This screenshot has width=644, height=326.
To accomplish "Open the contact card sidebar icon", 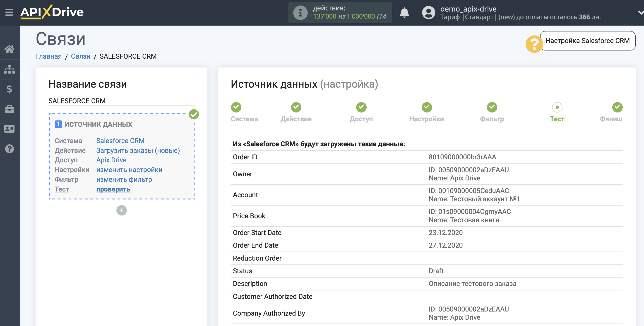I will click(10, 129).
